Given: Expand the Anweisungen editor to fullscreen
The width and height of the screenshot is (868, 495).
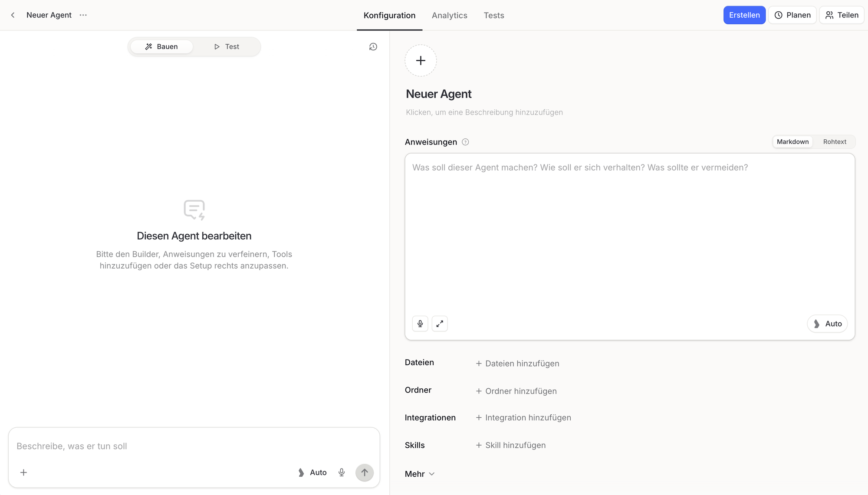Looking at the screenshot, I should point(440,324).
